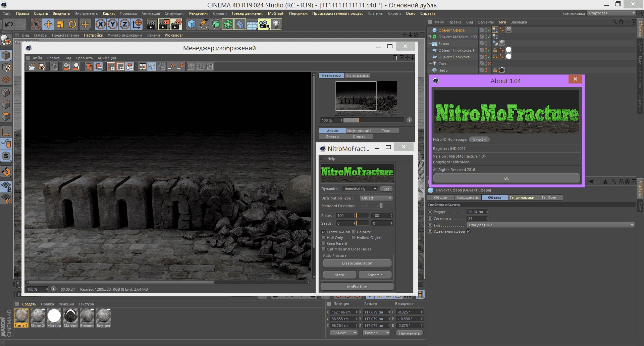
Task: Switch to the Информация tab
Action: pos(359,131)
